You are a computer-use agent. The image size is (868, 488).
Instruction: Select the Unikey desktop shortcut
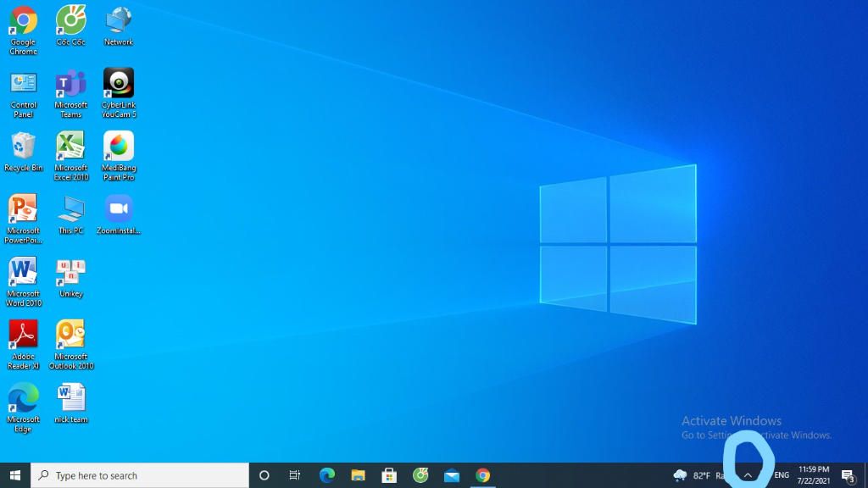(x=71, y=278)
